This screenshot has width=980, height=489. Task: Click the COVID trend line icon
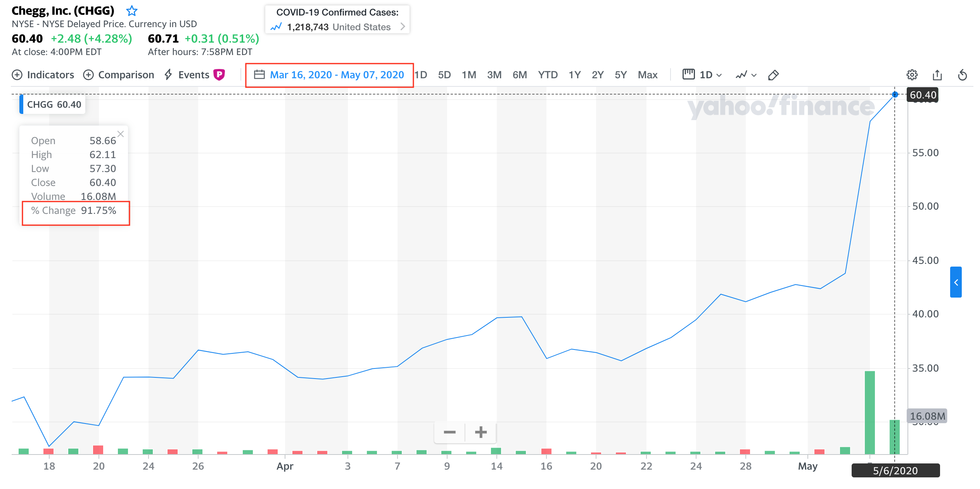(x=276, y=27)
